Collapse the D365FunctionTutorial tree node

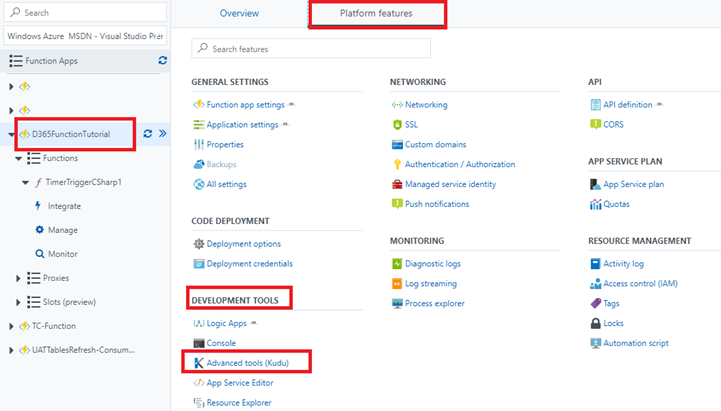pyautogui.click(x=11, y=134)
